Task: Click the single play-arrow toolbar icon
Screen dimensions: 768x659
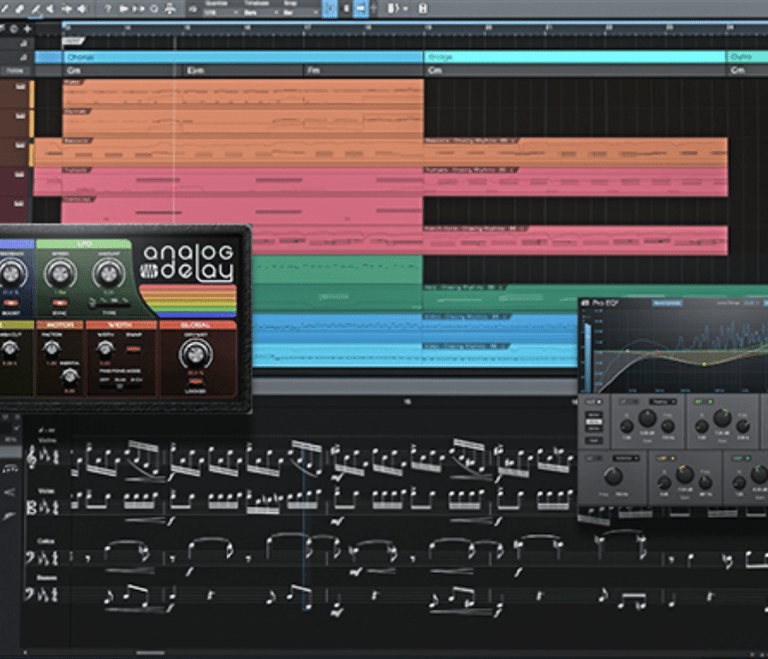Action: pyautogui.click(x=123, y=8)
